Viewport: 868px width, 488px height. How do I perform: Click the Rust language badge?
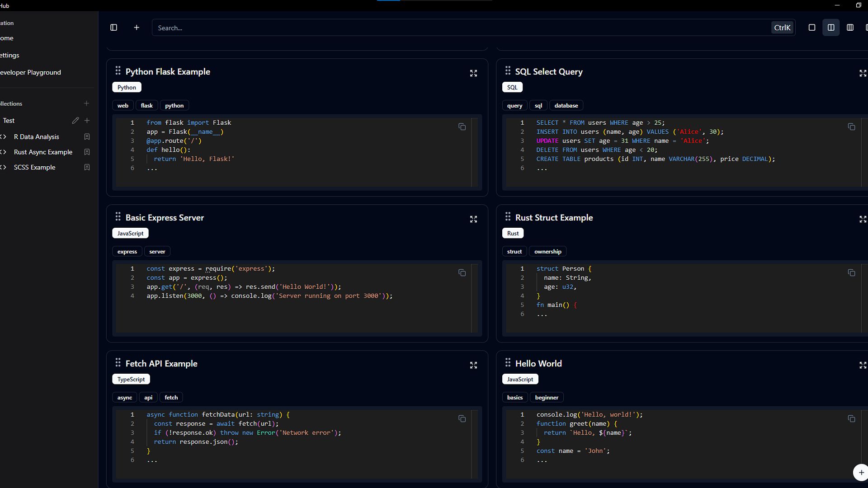click(x=513, y=233)
